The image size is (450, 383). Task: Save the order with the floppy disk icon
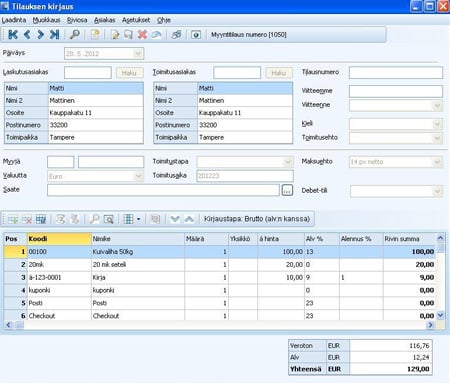[128, 34]
